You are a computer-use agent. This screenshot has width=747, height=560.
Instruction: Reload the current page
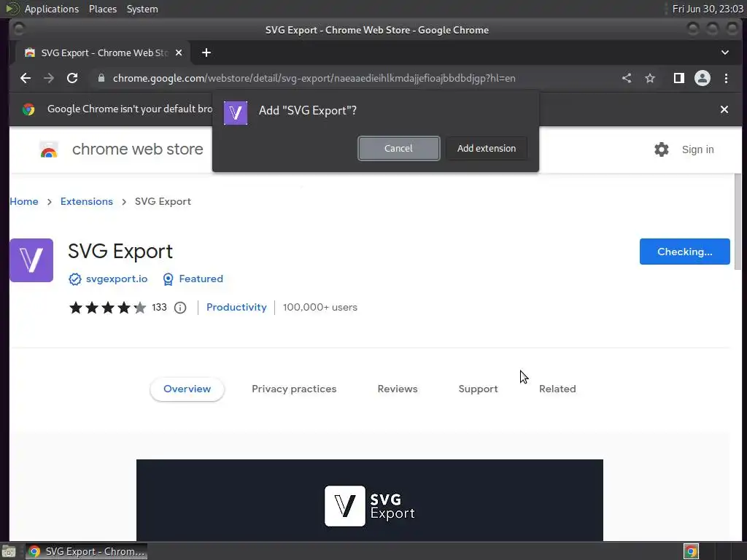(72, 78)
